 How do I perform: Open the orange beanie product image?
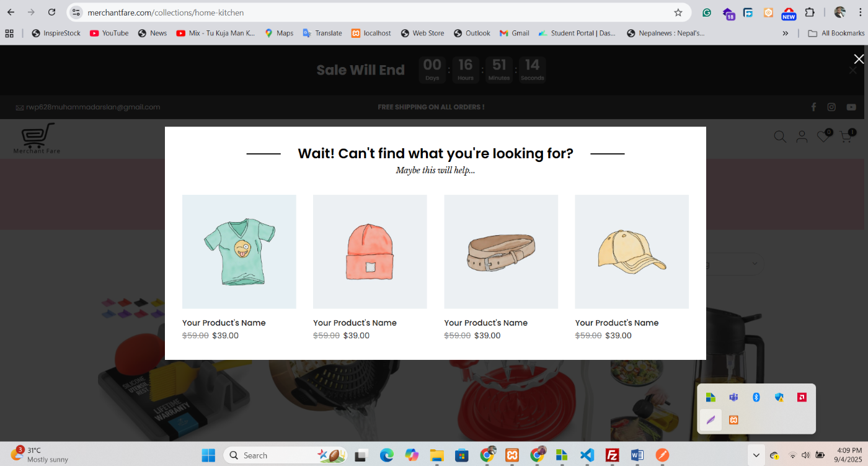coord(370,251)
